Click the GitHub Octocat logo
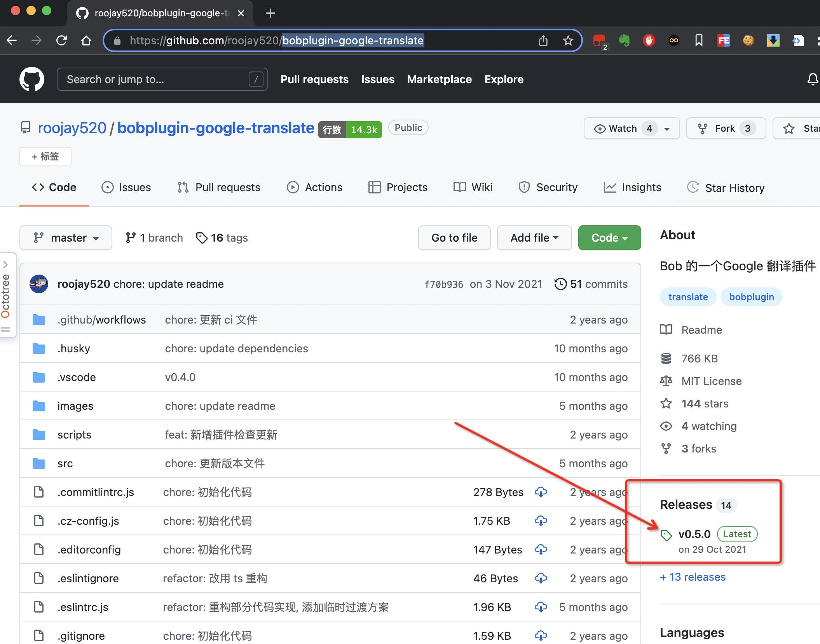Viewport: 820px width, 644px height. [x=32, y=79]
